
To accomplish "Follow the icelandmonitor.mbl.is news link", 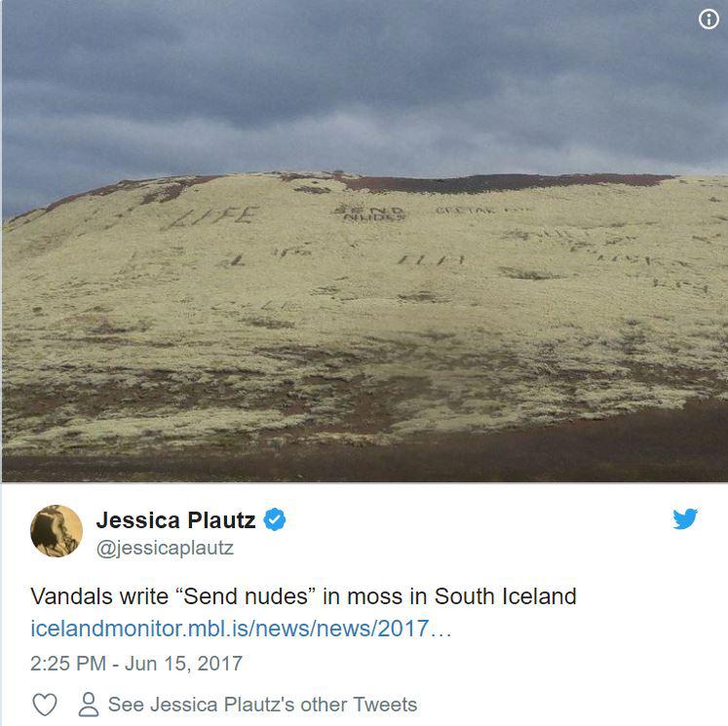I will 241,629.
